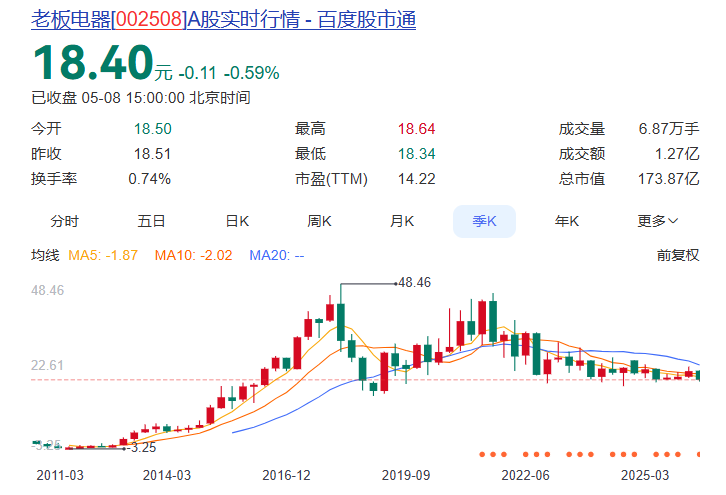Open the 老板电器 A股实时行情 title link
This screenshot has height=495, width=726.
click(223, 20)
